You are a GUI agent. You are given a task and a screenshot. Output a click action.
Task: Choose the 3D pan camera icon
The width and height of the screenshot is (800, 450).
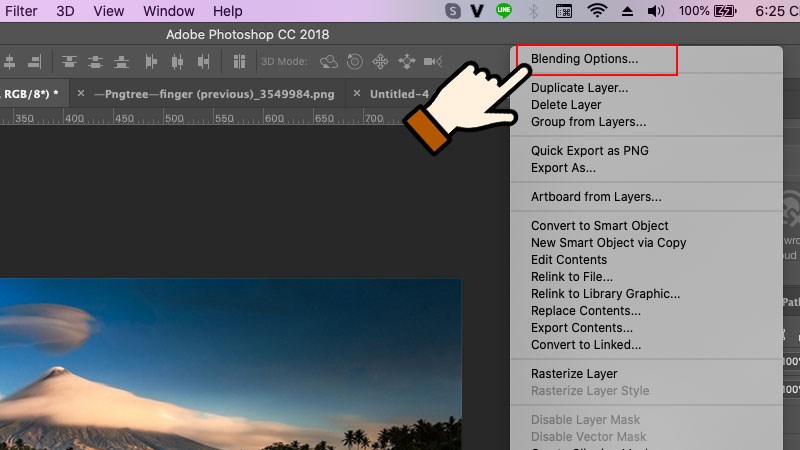(380, 62)
